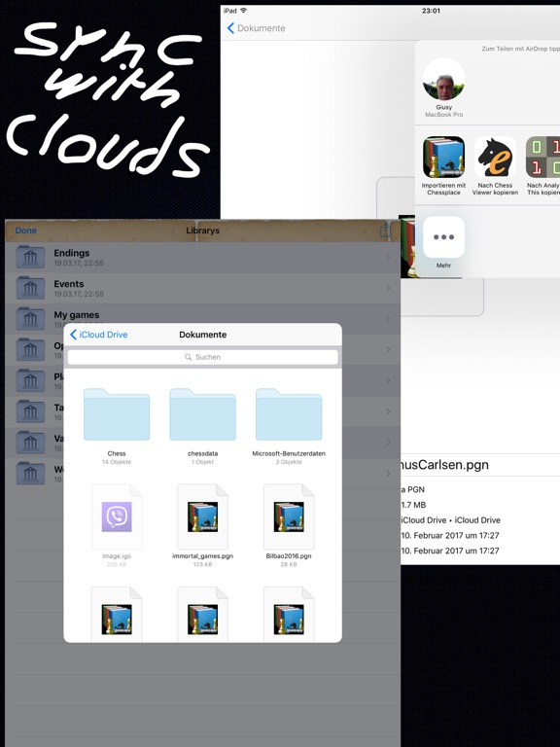Screen dimensions: 560x747
Task: Open the Microsoft-Benutzerdaten folder
Action: click(x=289, y=414)
